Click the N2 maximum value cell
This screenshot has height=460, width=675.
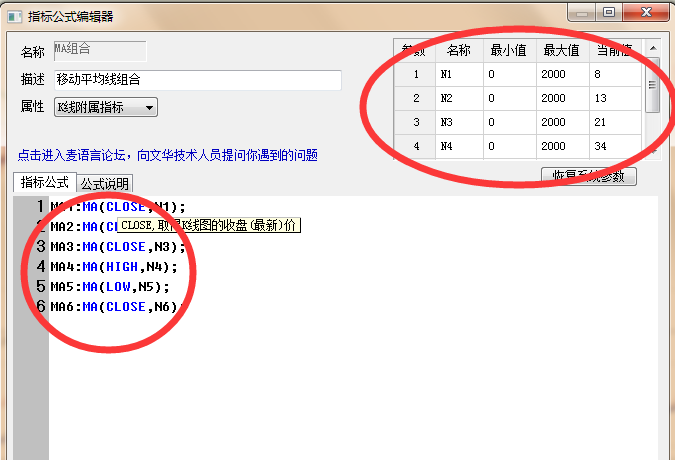(x=562, y=98)
